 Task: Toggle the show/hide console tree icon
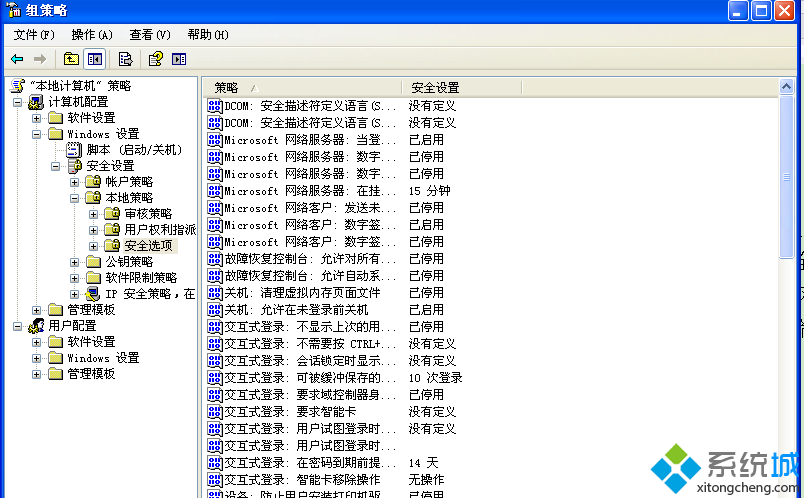click(x=94, y=59)
